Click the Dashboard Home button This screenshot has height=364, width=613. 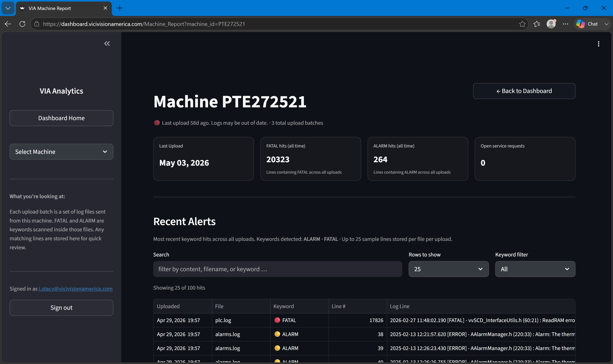(61, 118)
